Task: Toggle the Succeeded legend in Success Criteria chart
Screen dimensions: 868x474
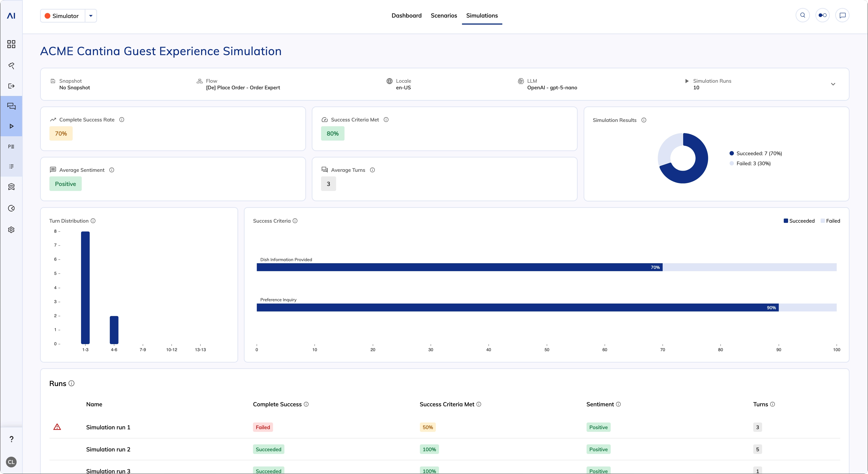Action: 799,221
